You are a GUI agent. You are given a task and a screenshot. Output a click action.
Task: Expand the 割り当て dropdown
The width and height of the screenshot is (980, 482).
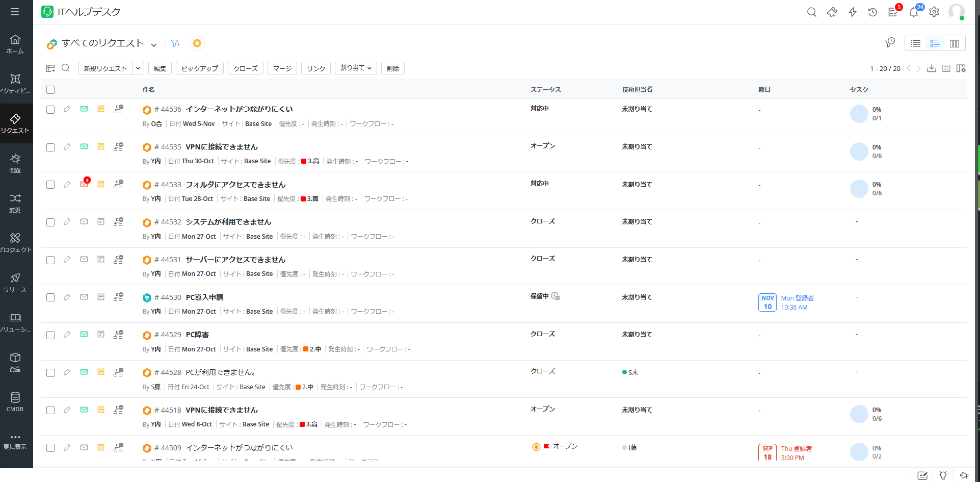coord(356,68)
